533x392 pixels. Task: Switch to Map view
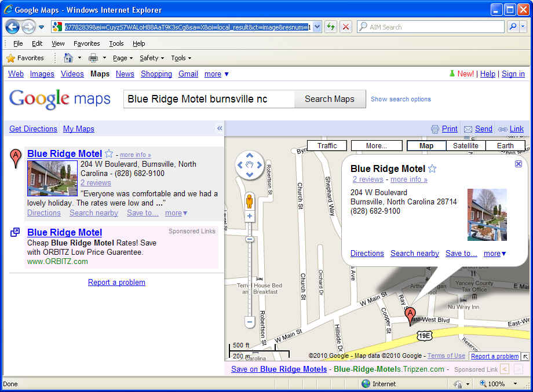pyautogui.click(x=426, y=146)
